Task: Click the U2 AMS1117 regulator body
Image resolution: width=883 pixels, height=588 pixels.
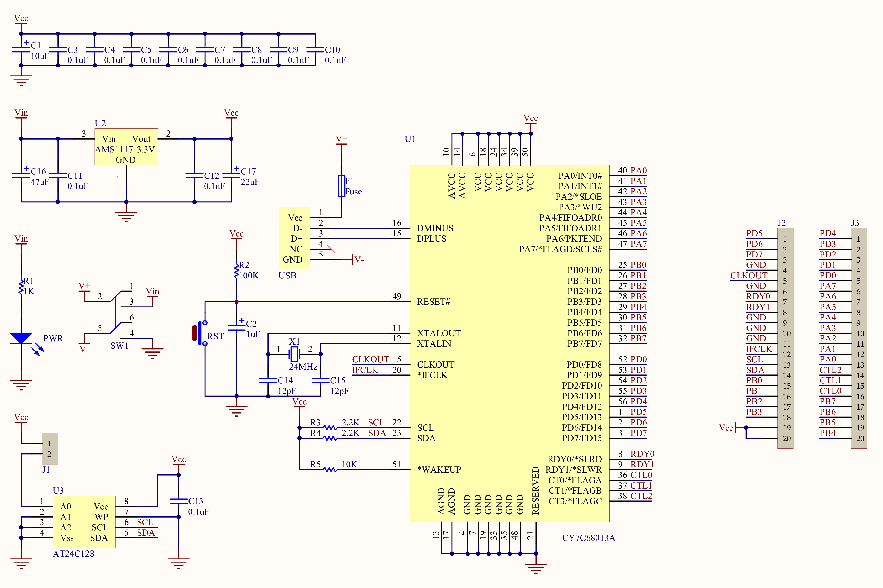Action: tap(126, 147)
